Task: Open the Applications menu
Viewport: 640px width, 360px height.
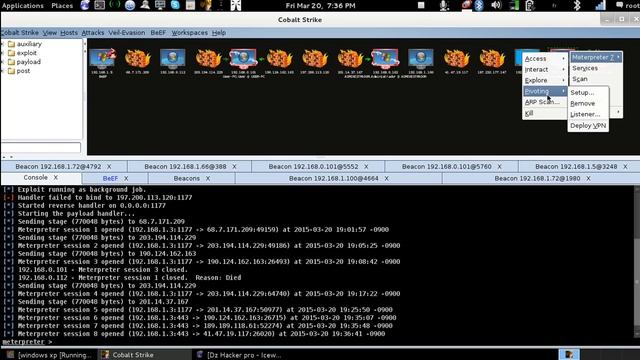Action: coord(22,6)
